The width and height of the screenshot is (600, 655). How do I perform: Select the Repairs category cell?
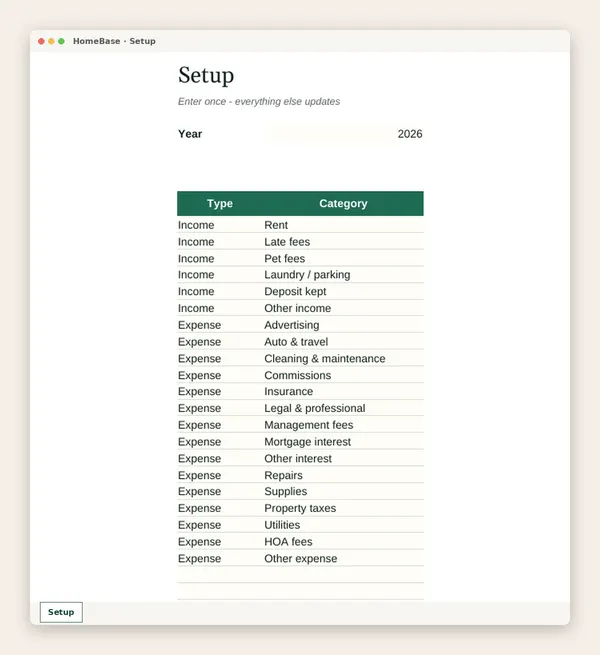pos(343,475)
